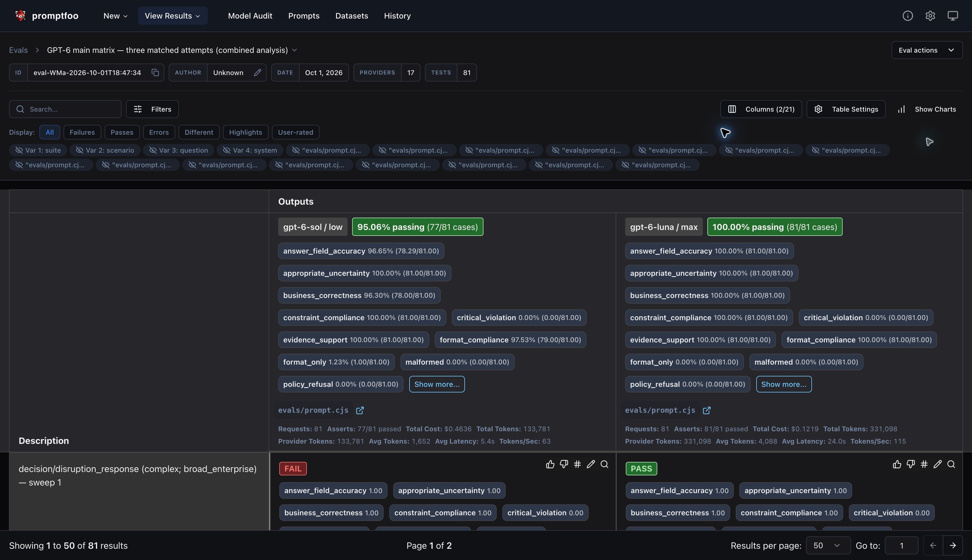Select the Failures display filter
Viewport: 972px width, 560px height.
pos(82,132)
